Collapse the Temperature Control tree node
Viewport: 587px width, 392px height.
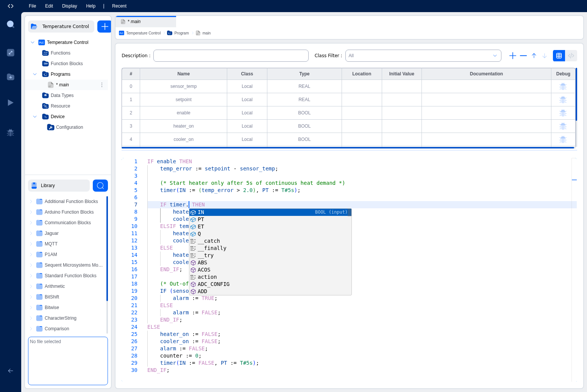(33, 42)
